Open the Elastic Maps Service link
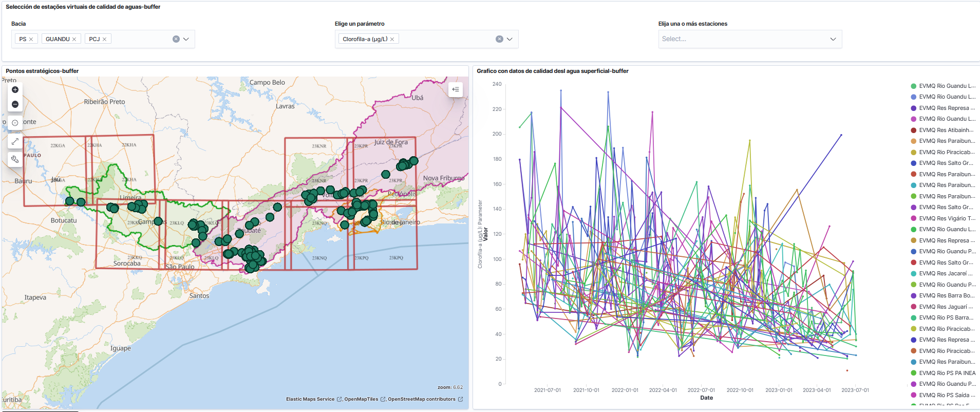The height and width of the screenshot is (412, 980). [310, 399]
